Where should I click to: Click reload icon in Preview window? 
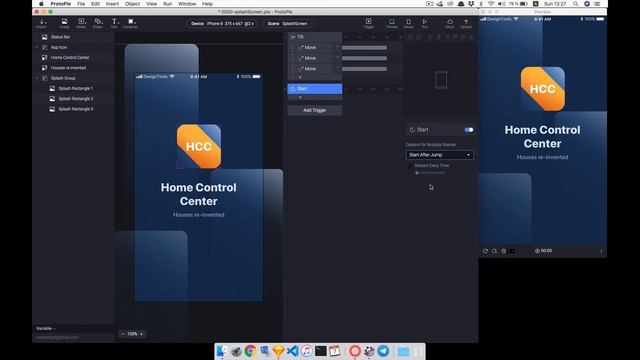coord(485,251)
